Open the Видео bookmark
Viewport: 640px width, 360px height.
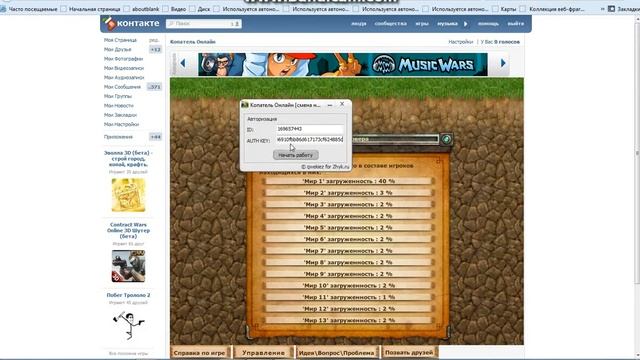click(174, 9)
